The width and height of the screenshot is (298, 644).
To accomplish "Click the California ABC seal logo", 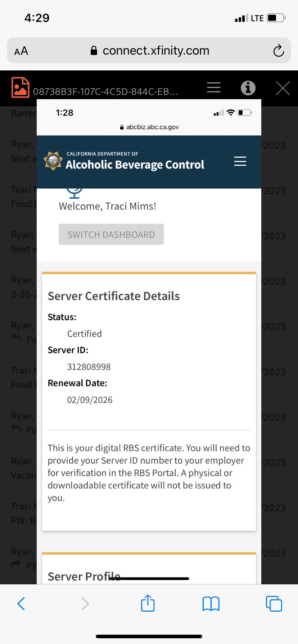I will click(53, 161).
